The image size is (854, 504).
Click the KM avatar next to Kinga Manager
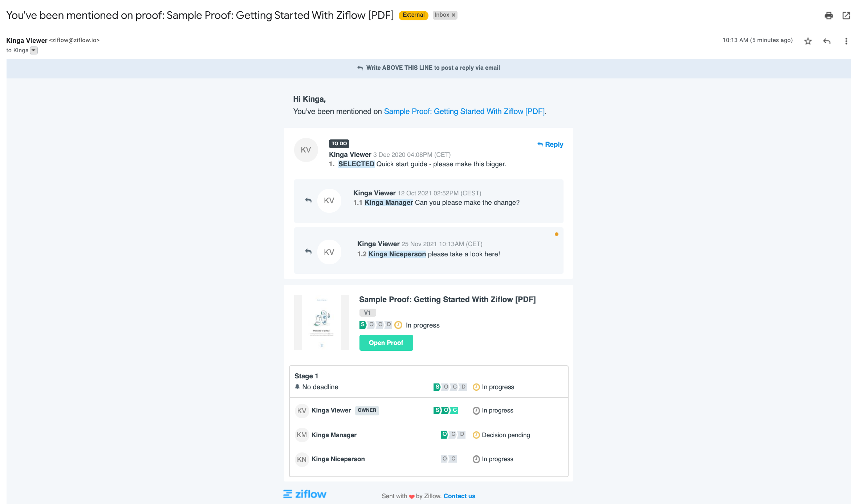point(301,435)
